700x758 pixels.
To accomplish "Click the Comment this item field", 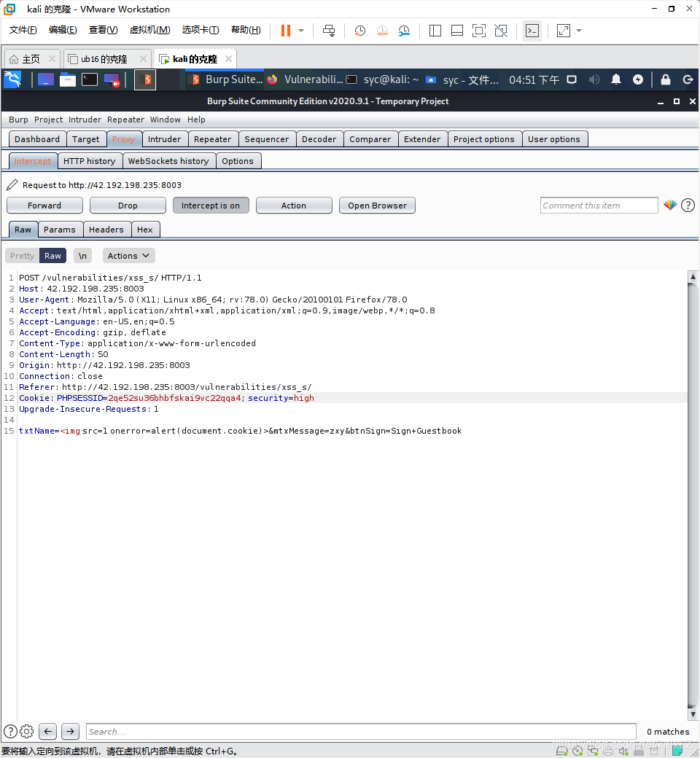I will coord(599,206).
